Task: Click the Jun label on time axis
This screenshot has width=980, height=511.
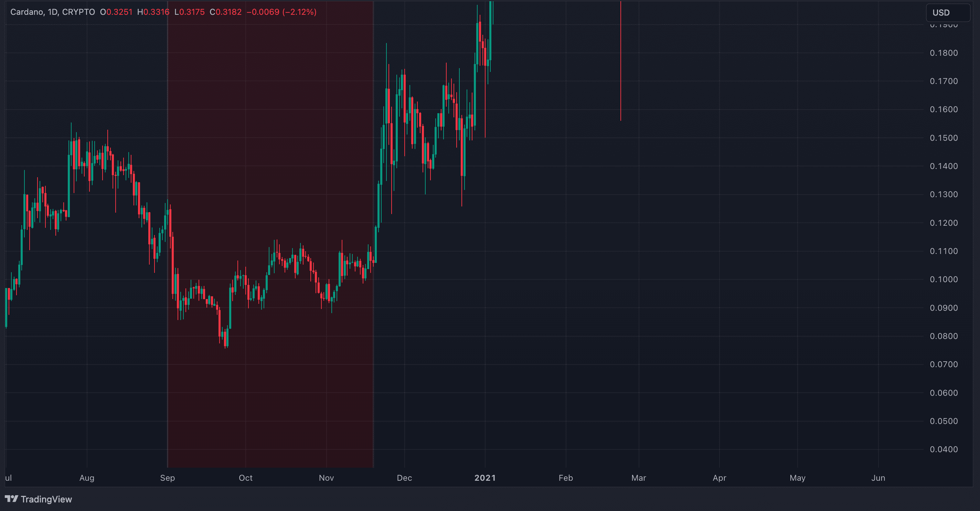Action: tap(878, 478)
